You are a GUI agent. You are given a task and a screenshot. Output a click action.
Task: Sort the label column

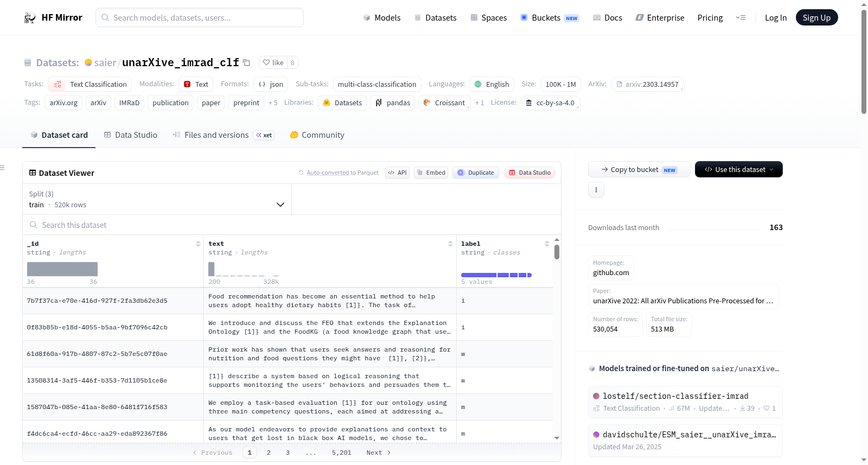point(547,244)
